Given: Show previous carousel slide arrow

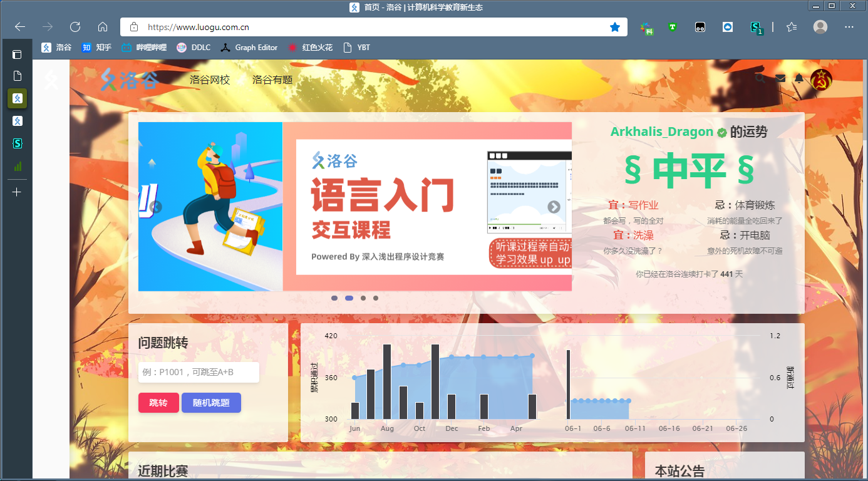Looking at the screenshot, I should (x=156, y=207).
